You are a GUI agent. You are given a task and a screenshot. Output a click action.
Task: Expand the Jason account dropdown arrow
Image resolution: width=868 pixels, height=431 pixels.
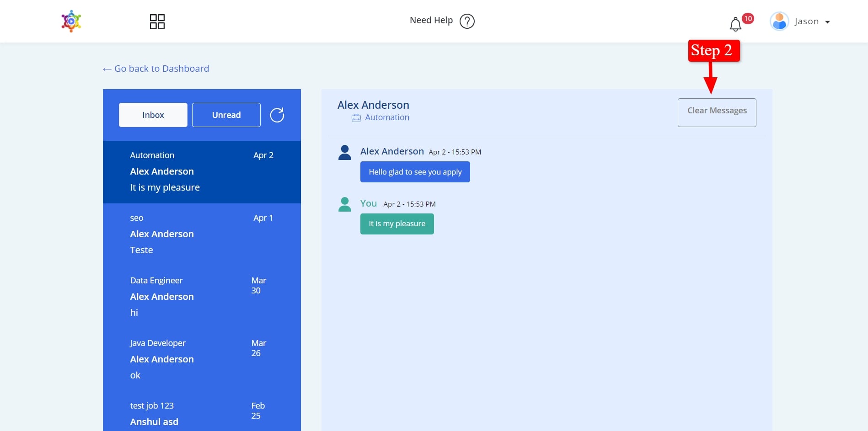827,22
